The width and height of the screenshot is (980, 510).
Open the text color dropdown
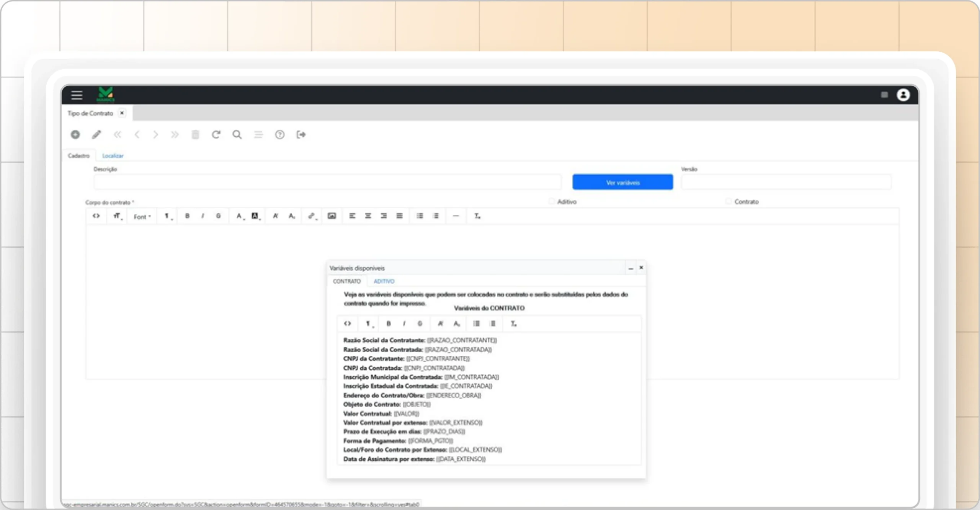(240, 216)
